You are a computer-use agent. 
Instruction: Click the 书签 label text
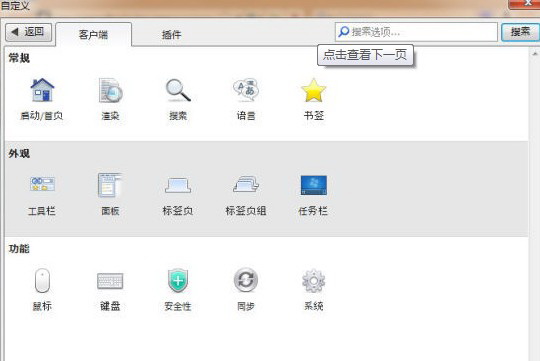(314, 116)
